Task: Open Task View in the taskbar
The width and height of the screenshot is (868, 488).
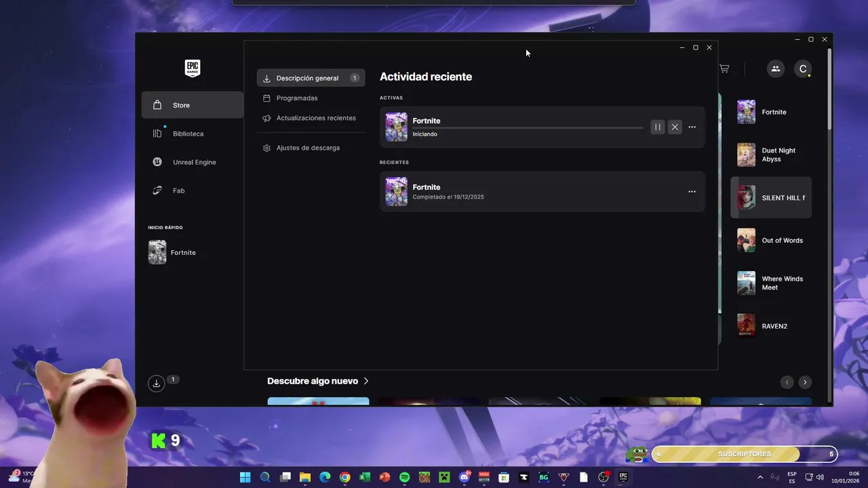Action: click(285, 477)
